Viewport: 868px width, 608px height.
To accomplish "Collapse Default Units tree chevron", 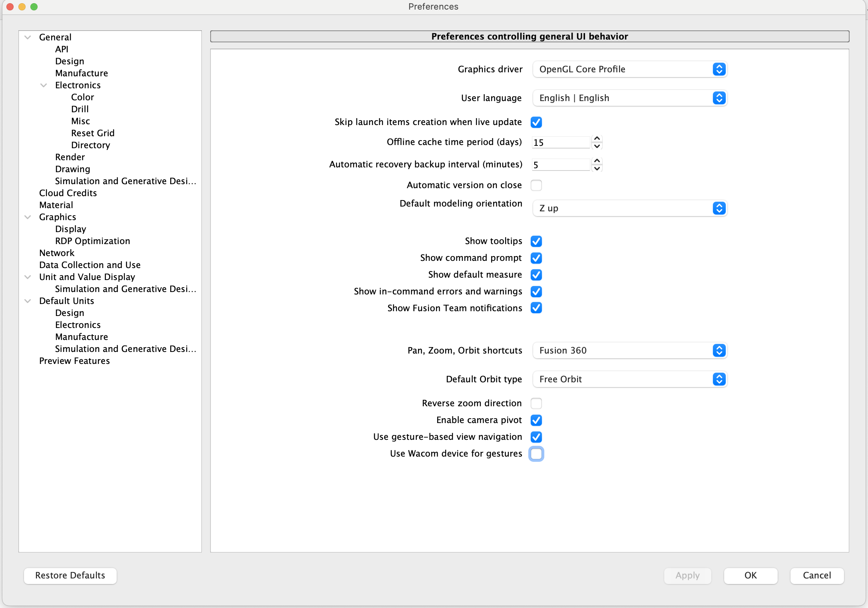I will pos(28,301).
